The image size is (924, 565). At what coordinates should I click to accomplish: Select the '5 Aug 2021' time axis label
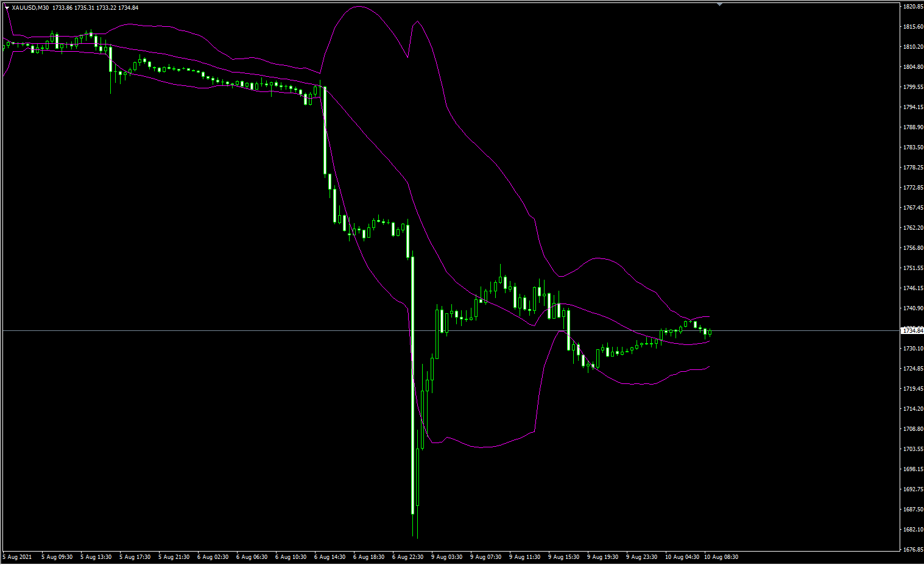pyautogui.click(x=18, y=557)
